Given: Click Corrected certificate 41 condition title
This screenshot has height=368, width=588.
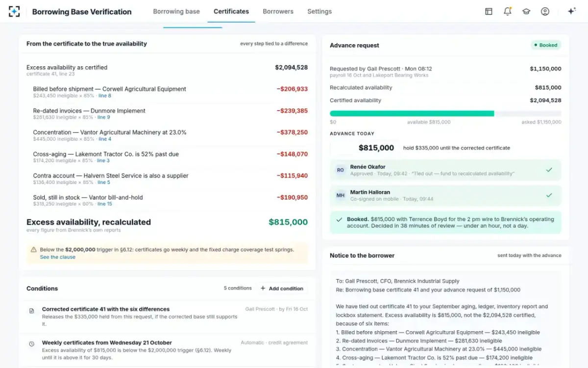Looking at the screenshot, I should point(106,309).
